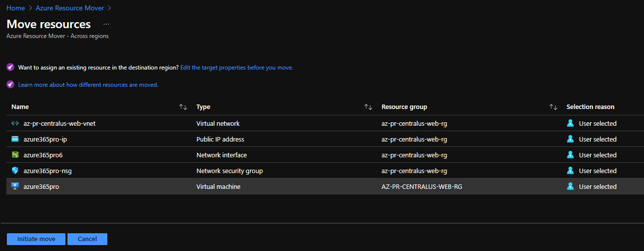Click the Selection reason column header
This screenshot has height=251, width=644.
tap(590, 107)
